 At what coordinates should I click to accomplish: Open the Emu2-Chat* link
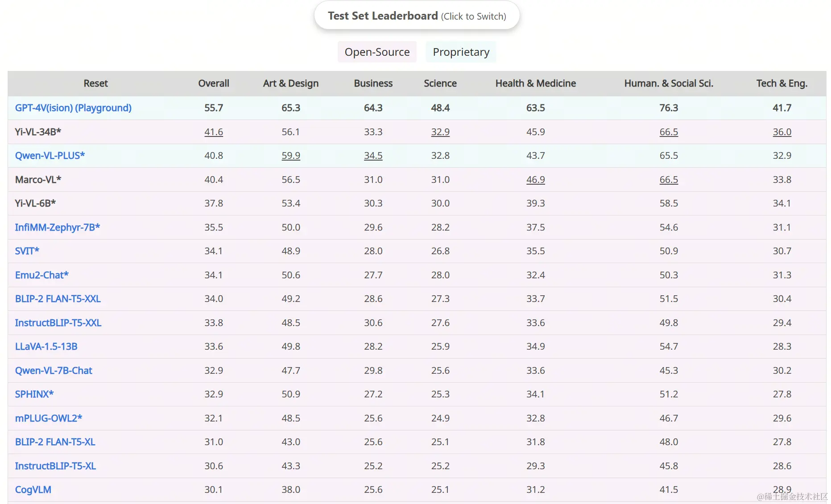(x=42, y=275)
